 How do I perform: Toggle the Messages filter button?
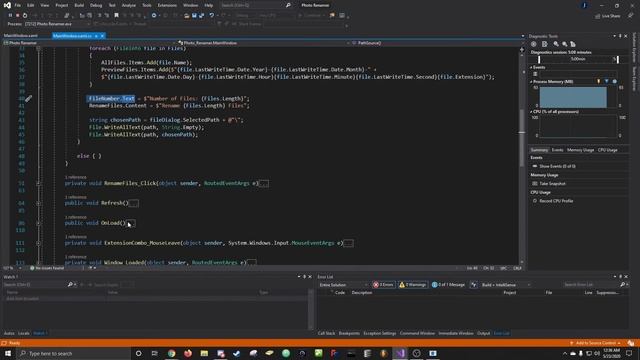[448, 285]
